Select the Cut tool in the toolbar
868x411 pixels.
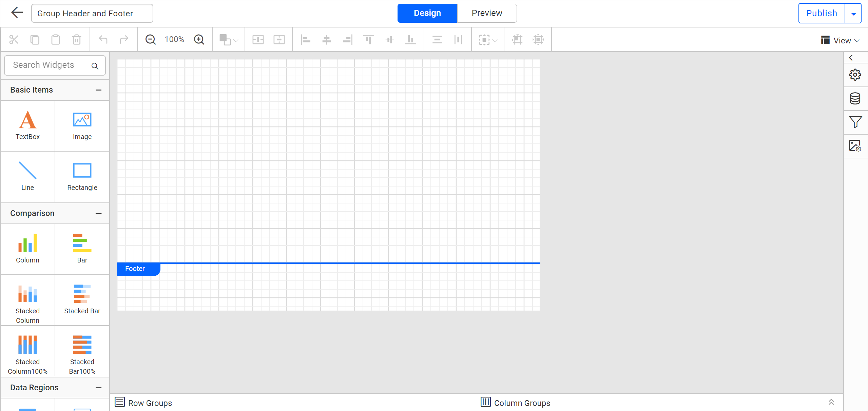coord(14,39)
